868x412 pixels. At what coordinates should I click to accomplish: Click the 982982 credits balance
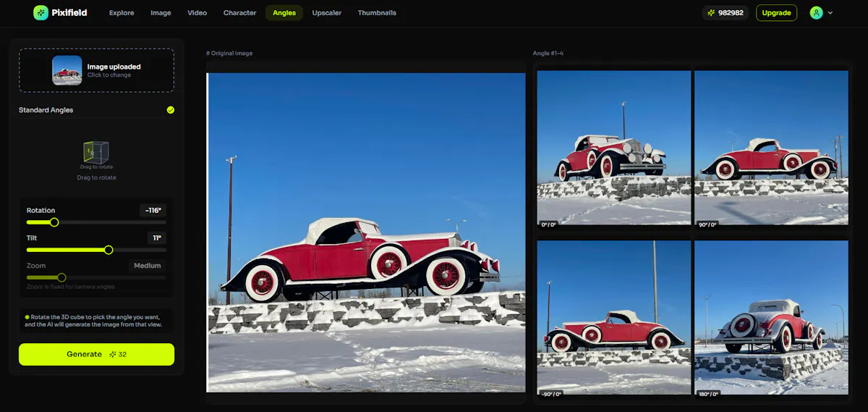[726, 13]
